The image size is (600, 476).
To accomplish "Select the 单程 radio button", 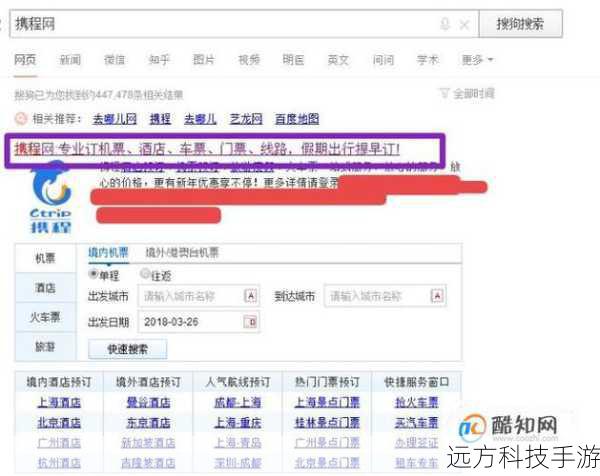I will pos(93,274).
